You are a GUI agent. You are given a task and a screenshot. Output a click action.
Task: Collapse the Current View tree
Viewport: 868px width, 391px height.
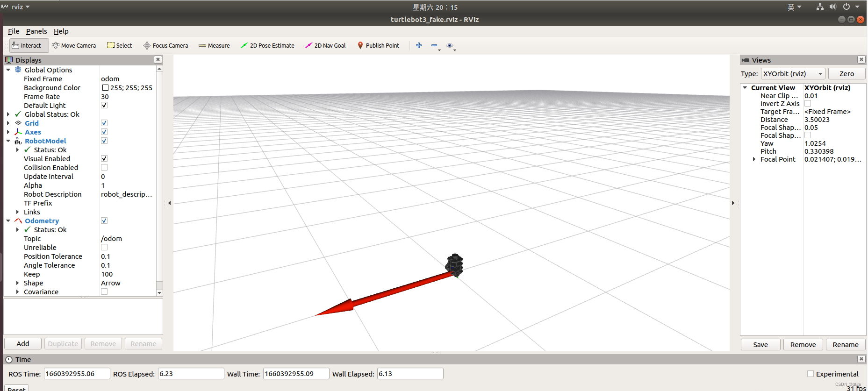(745, 87)
